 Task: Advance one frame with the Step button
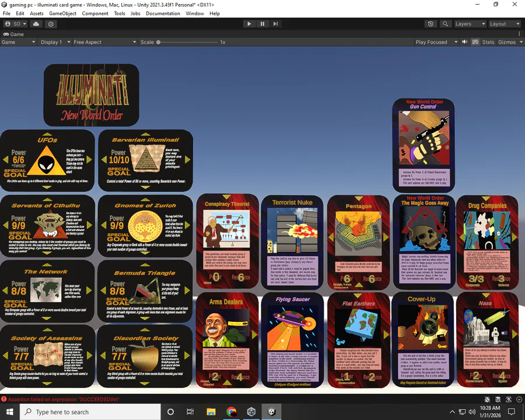pyautogui.click(x=275, y=24)
